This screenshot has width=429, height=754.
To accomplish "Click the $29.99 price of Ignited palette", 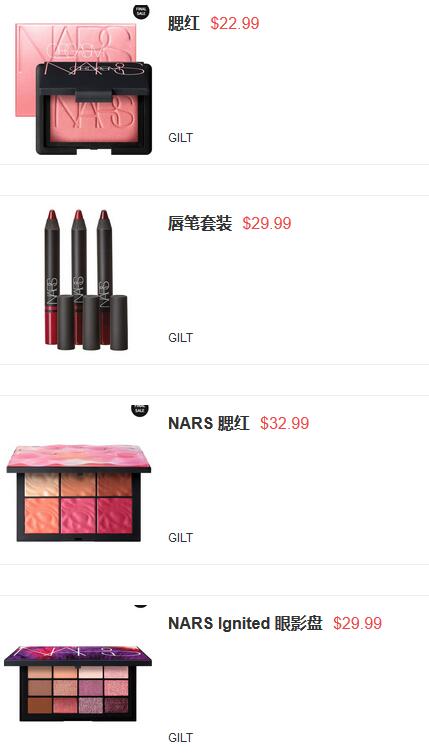I will [x=358, y=623].
